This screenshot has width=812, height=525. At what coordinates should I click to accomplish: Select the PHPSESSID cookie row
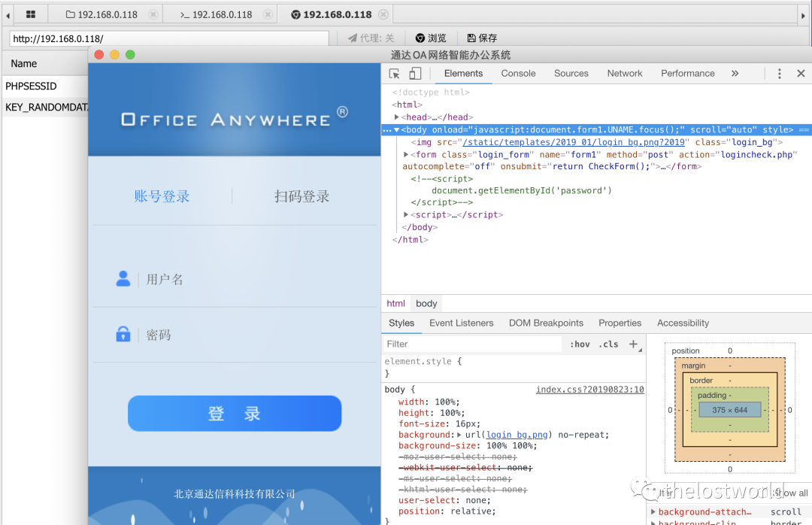point(46,86)
